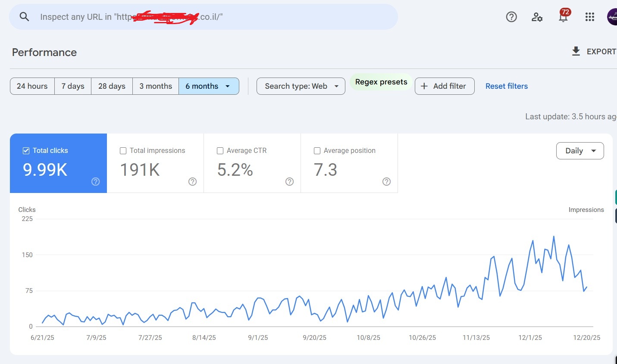
Task: Click the Regex presets button
Action: click(x=381, y=82)
